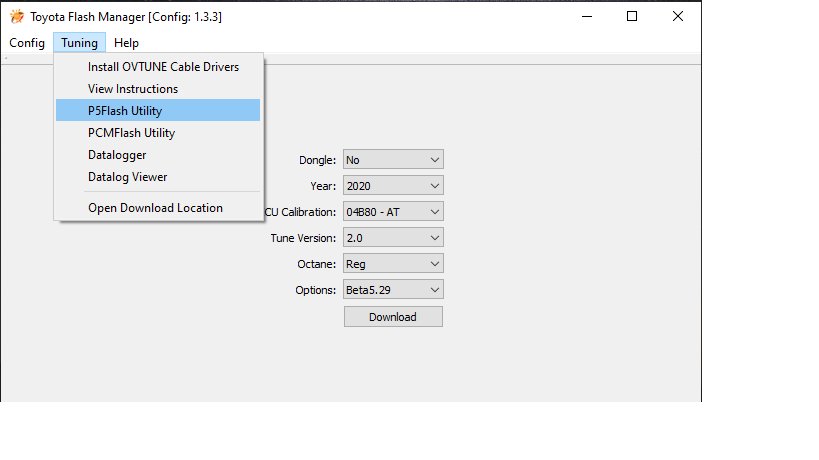Click the Download button
The image size is (819, 460).
[393, 317]
